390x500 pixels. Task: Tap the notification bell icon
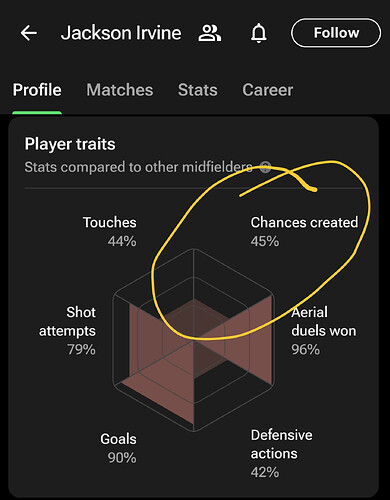pos(259,34)
